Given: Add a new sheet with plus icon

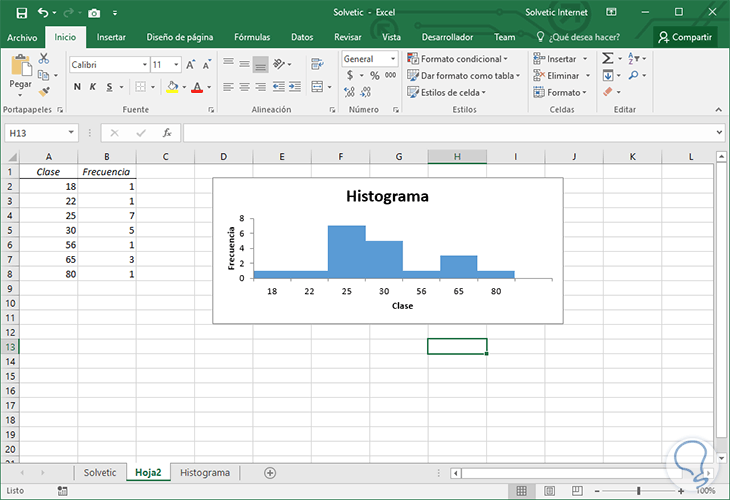Looking at the screenshot, I should point(269,472).
